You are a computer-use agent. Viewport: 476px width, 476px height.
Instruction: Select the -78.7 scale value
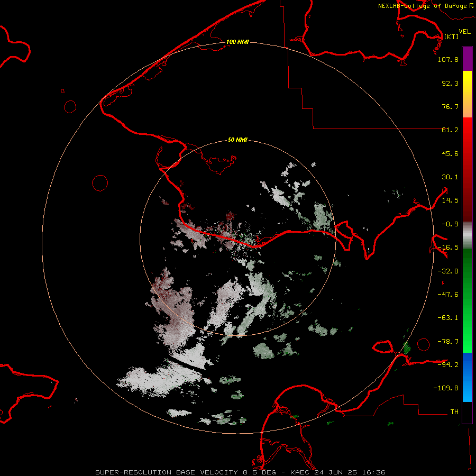(448, 342)
